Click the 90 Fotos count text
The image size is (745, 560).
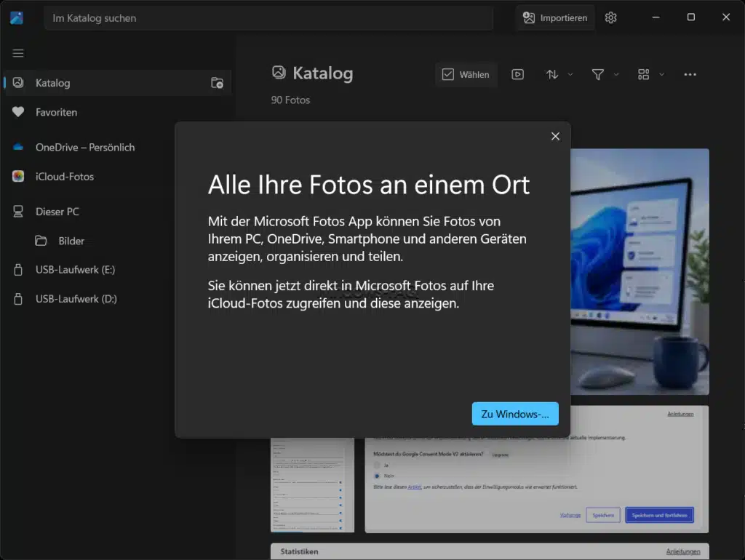click(x=290, y=100)
